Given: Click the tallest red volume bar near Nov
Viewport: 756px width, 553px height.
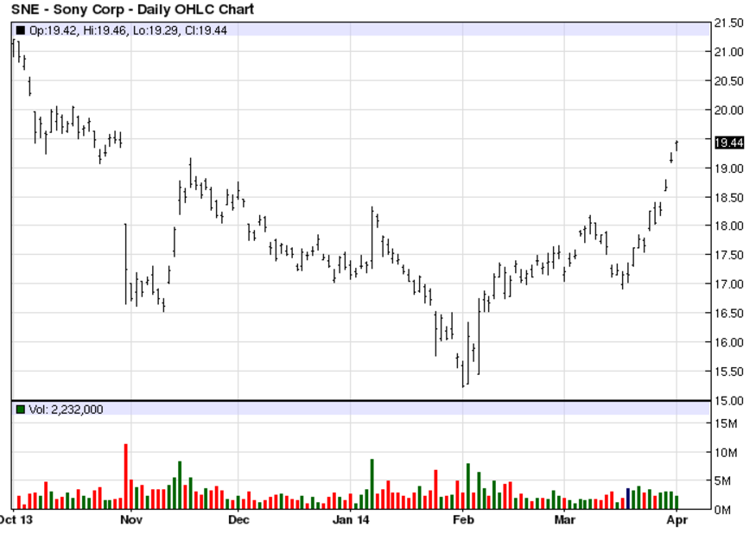Looking at the screenshot, I should pyautogui.click(x=126, y=476).
